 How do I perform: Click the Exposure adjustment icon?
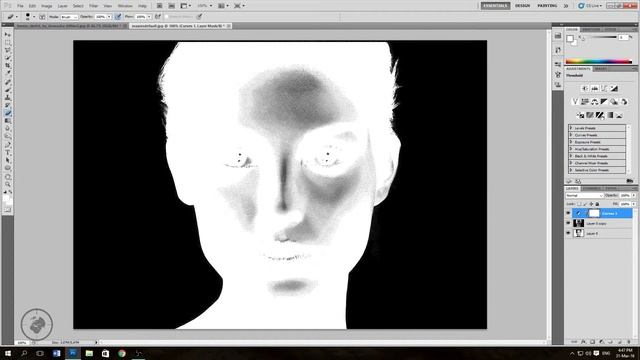[614, 89]
